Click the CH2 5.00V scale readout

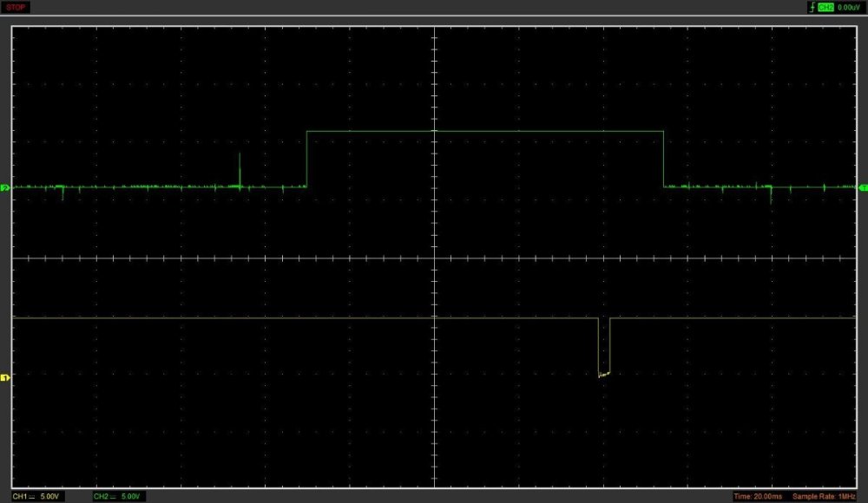[x=117, y=496]
